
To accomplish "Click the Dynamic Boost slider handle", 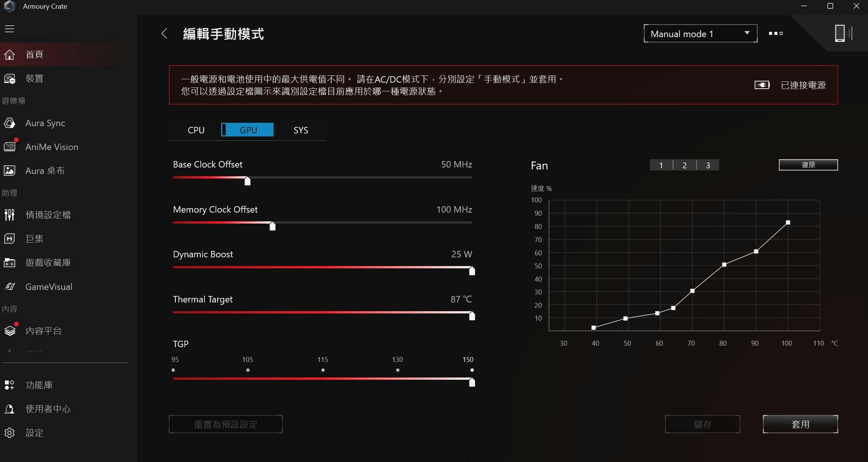I will (x=472, y=271).
